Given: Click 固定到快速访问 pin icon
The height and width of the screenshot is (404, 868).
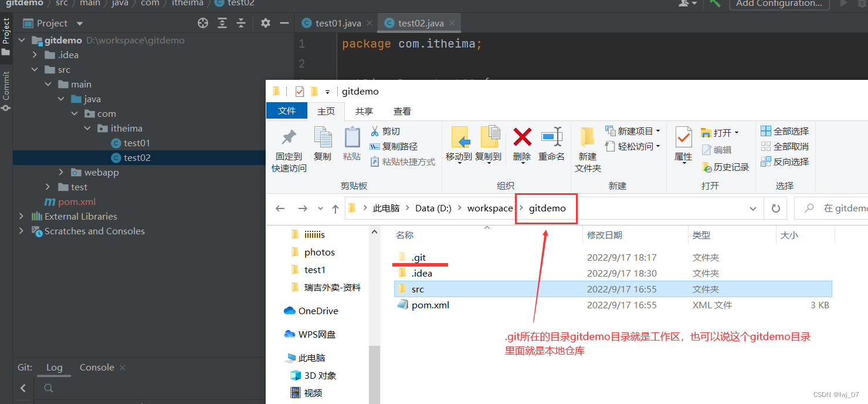Looking at the screenshot, I should point(289,137).
